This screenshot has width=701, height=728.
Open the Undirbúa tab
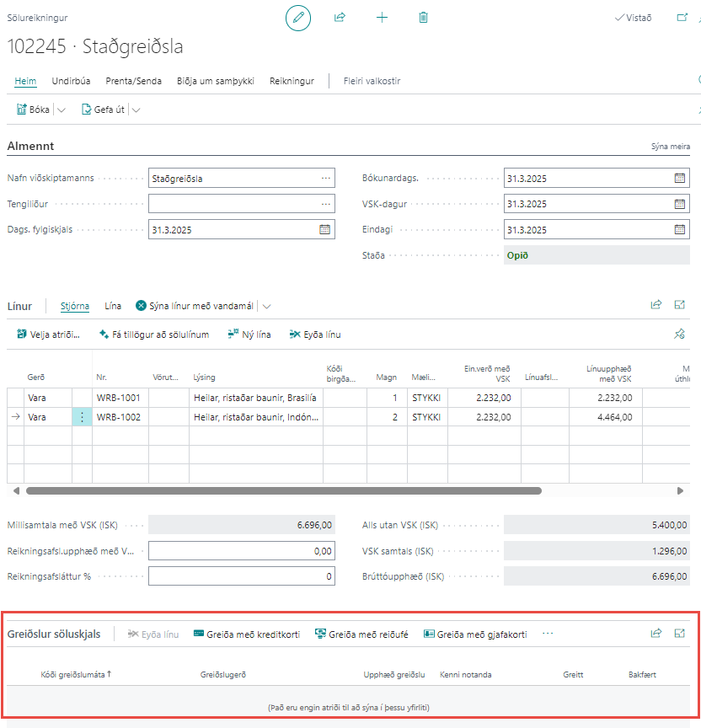click(x=71, y=81)
